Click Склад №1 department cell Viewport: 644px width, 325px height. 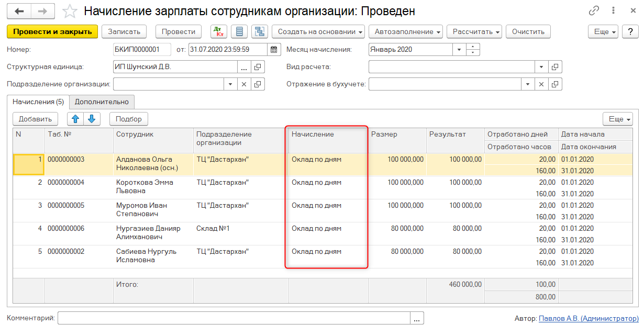241,233
